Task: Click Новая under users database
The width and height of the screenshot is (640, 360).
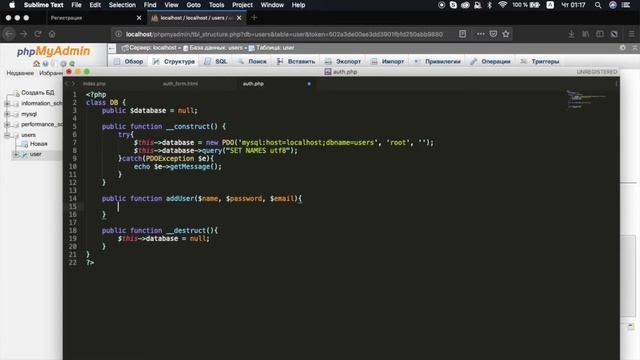Action: [x=39, y=144]
